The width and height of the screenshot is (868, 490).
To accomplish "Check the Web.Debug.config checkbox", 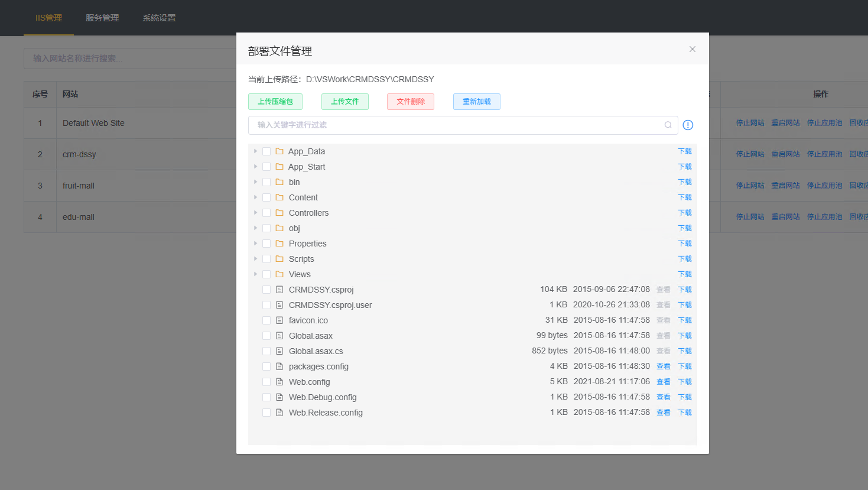I will tap(266, 397).
